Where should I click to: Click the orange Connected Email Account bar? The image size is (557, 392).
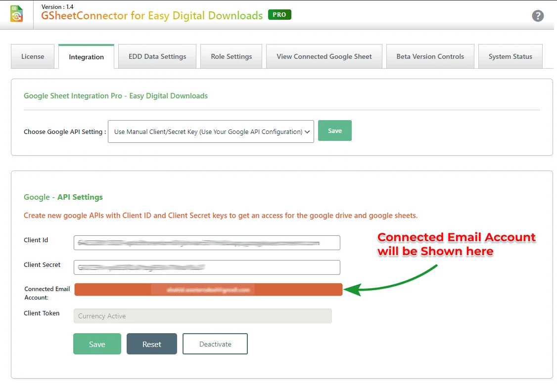coord(208,290)
